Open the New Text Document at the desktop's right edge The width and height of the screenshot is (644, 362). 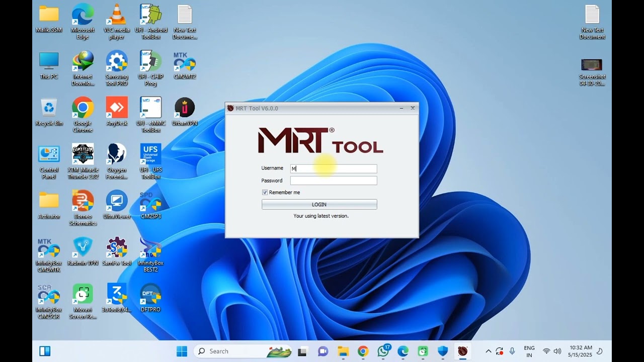pyautogui.click(x=592, y=22)
